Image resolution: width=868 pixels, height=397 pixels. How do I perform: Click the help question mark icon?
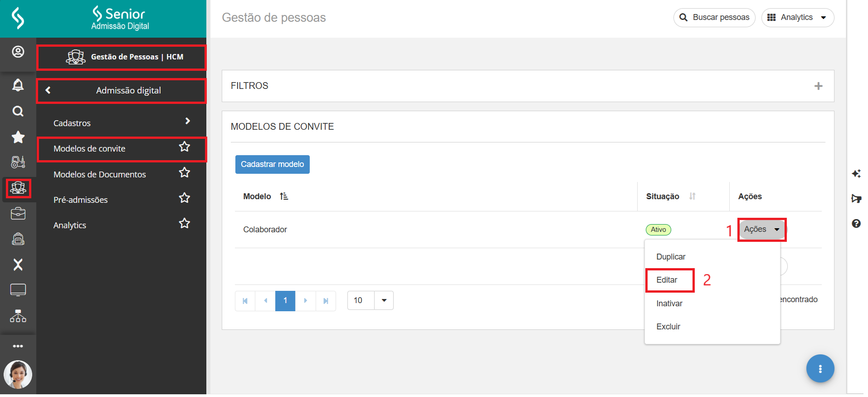coord(856,223)
